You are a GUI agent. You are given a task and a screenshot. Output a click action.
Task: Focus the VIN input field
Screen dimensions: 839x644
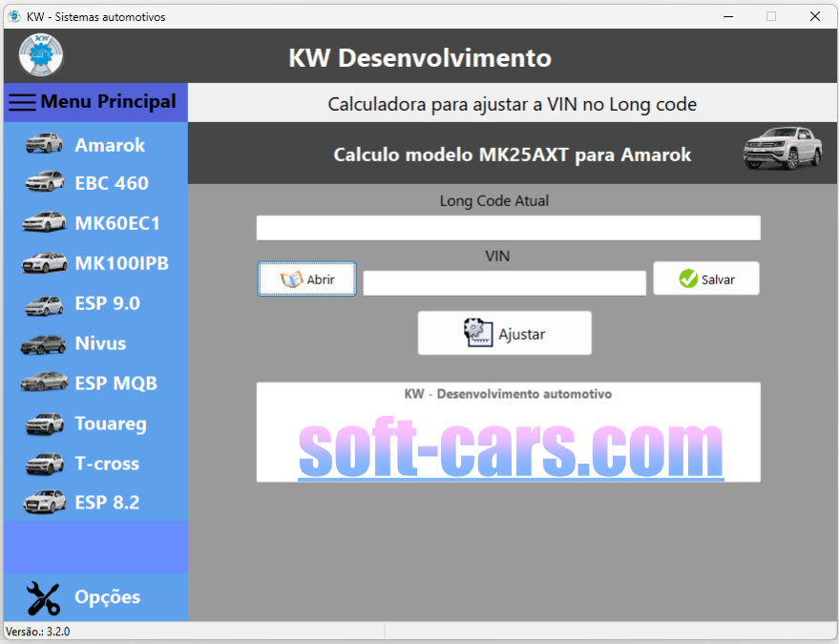[505, 283]
